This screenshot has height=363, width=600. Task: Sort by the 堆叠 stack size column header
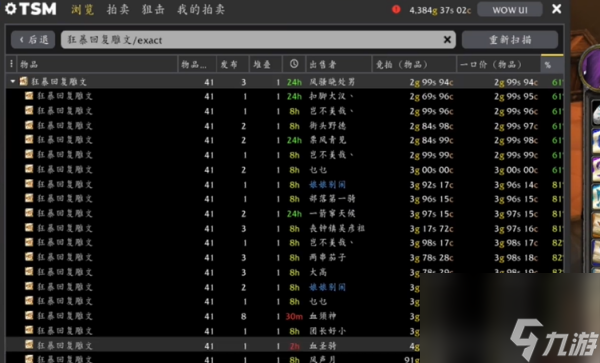click(x=266, y=64)
